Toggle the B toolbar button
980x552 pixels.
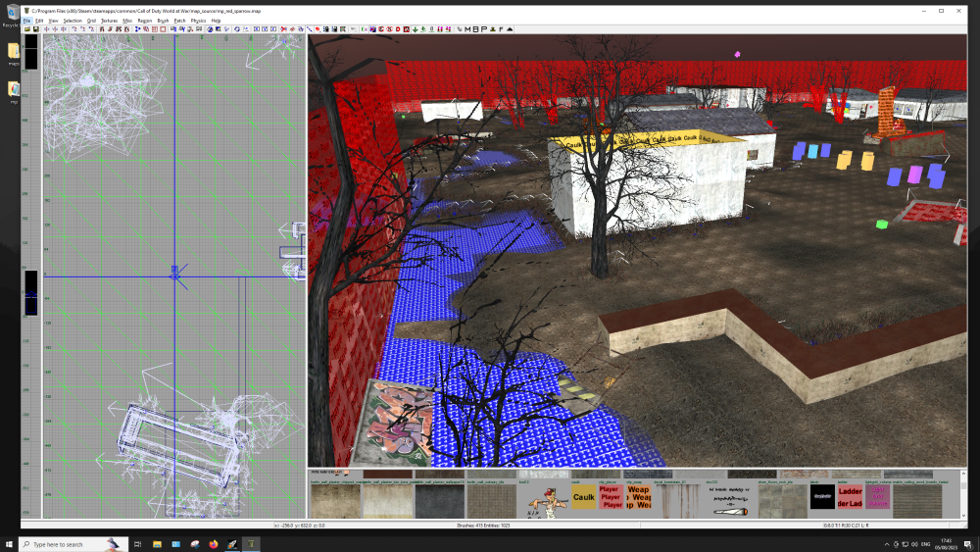point(475,28)
